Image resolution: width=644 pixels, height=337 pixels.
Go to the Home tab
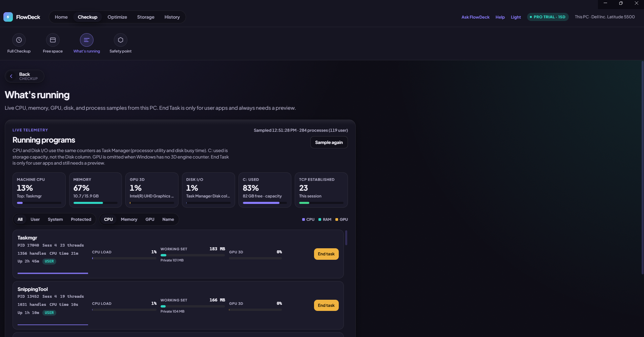pyautogui.click(x=61, y=17)
